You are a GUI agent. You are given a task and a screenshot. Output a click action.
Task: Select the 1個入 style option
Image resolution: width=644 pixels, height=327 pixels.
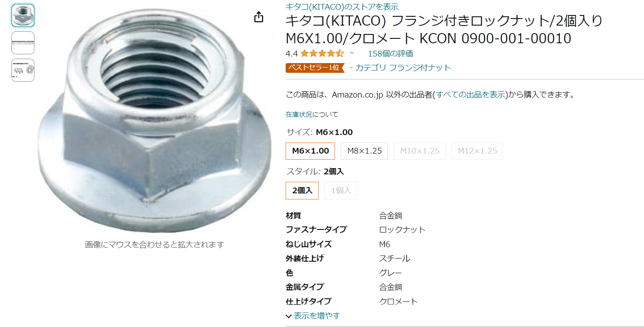click(341, 191)
